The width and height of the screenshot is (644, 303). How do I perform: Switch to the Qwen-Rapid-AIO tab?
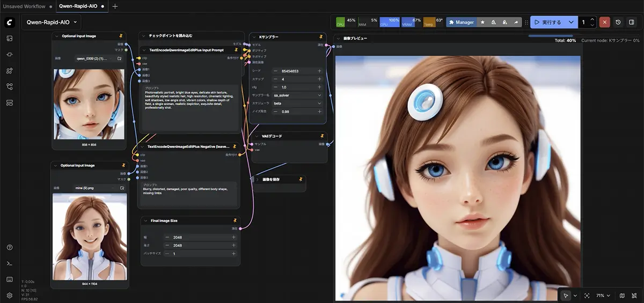point(82,6)
